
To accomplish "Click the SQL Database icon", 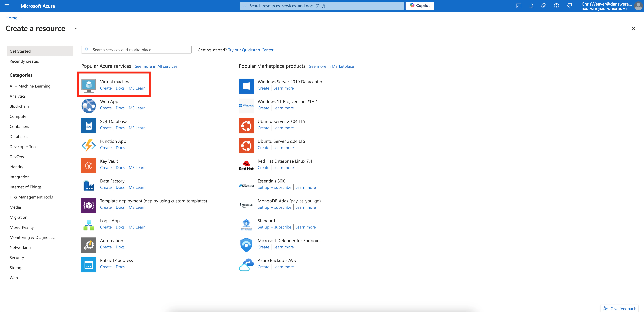I will (89, 125).
